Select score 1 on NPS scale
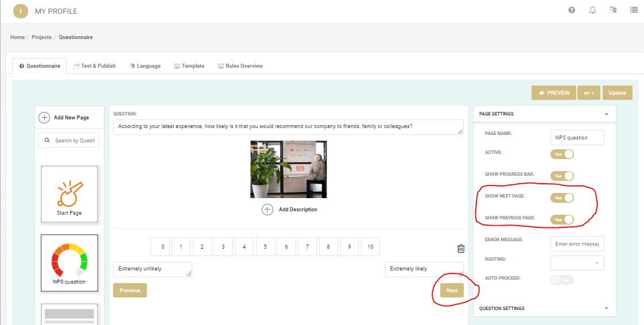 tap(181, 246)
